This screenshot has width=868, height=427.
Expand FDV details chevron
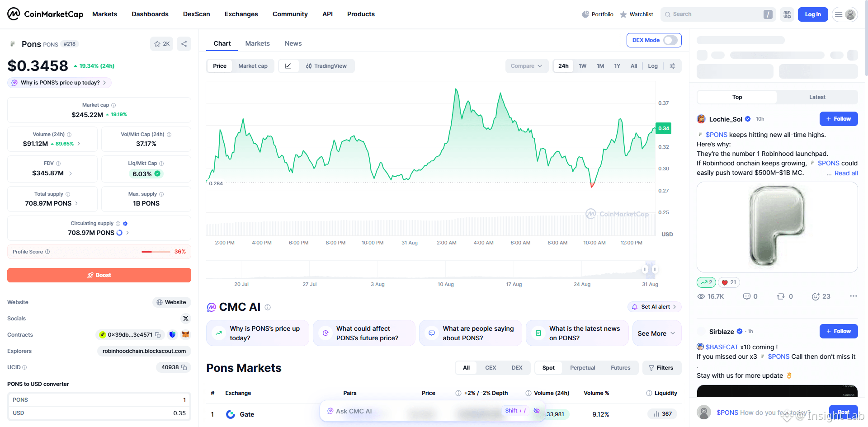(71, 174)
